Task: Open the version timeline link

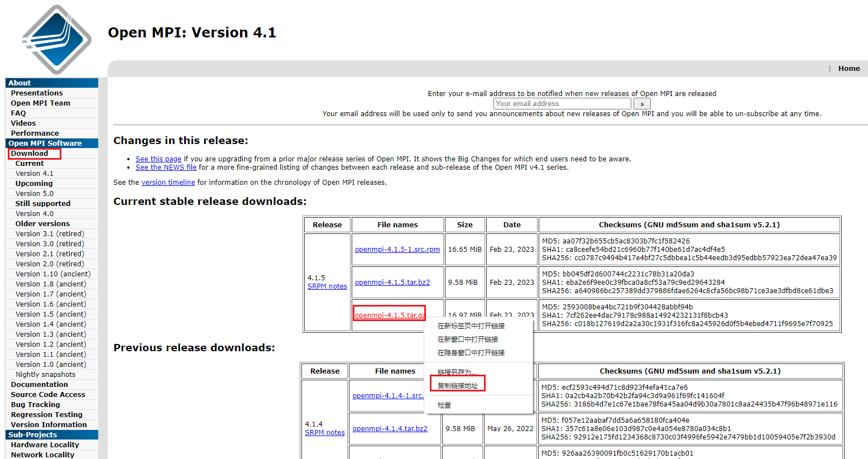Action: point(168,183)
